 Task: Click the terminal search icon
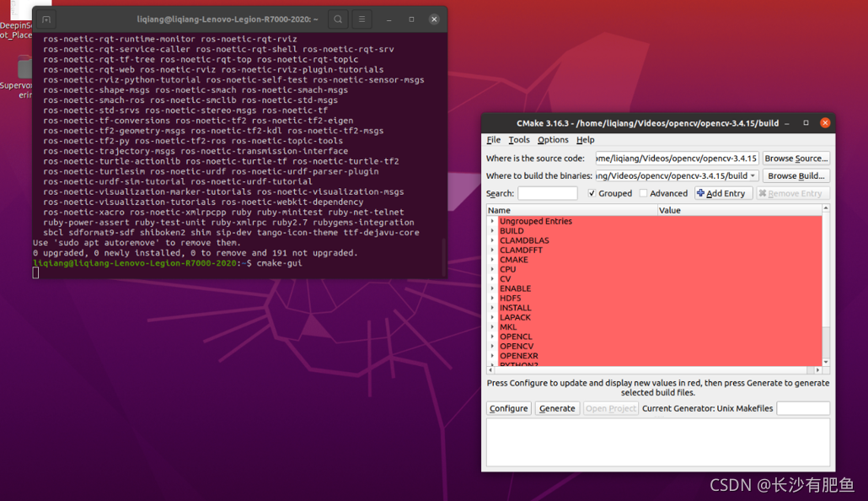click(338, 19)
